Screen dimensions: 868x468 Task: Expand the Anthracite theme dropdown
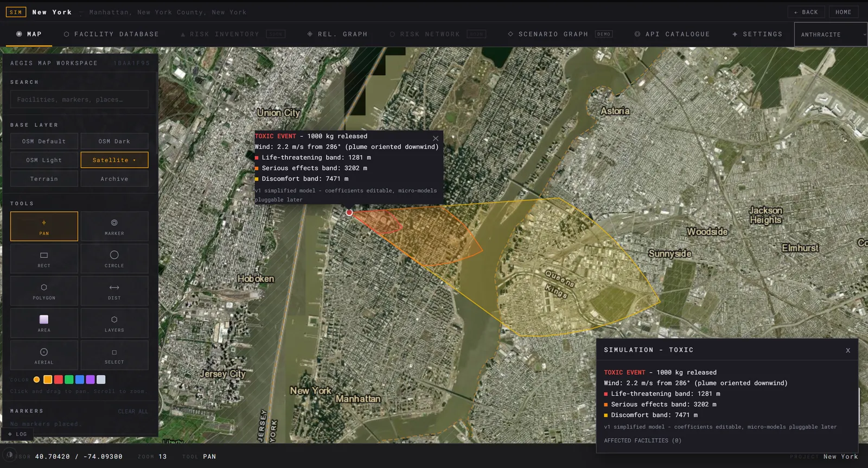(831, 34)
